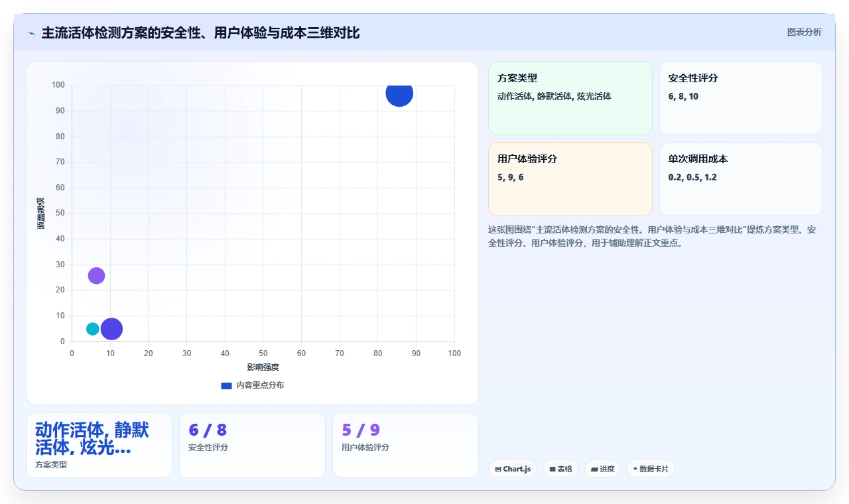Viewport: 849px width, 504px height.
Task: Click the icon inside the 进度 chip
Action: click(595, 470)
